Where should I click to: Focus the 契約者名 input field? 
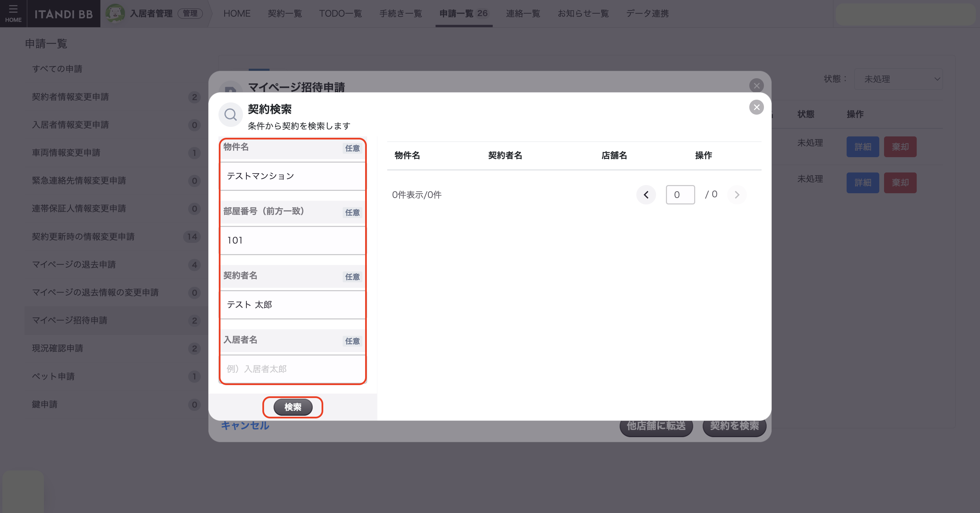(x=293, y=304)
